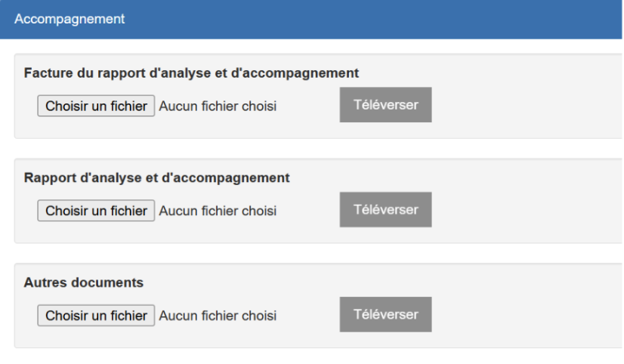This screenshot has width=624, height=364.
Task: Click blank space in blue Accompagnement bar
Action: click(x=374, y=19)
